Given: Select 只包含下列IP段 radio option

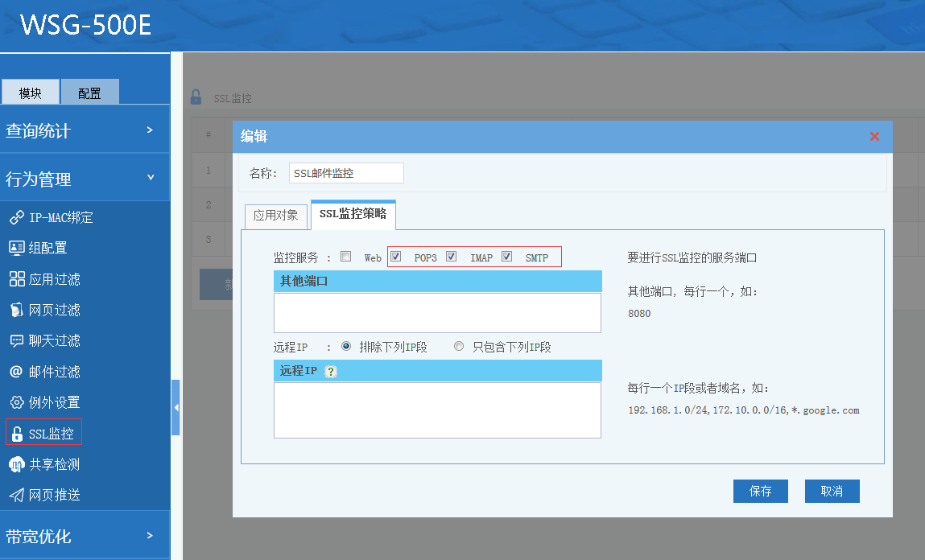Looking at the screenshot, I should 459,347.
